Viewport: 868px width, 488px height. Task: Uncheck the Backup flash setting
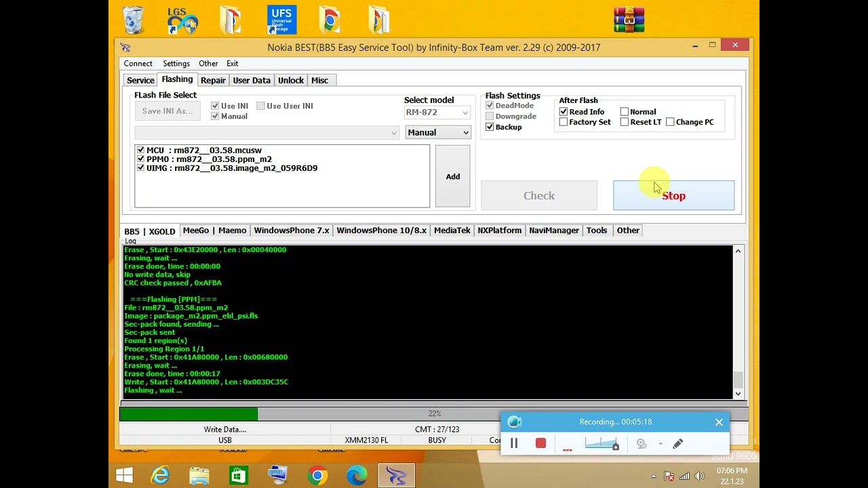(490, 127)
